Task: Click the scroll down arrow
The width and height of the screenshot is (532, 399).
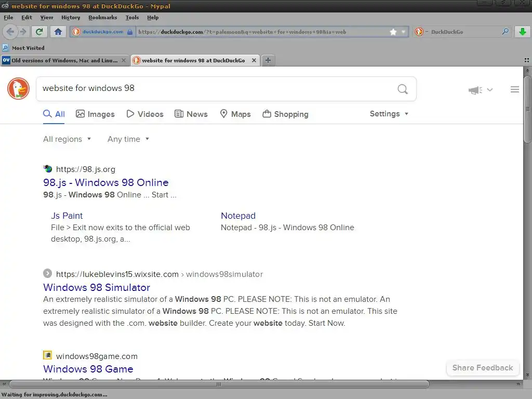Action: coord(527,375)
